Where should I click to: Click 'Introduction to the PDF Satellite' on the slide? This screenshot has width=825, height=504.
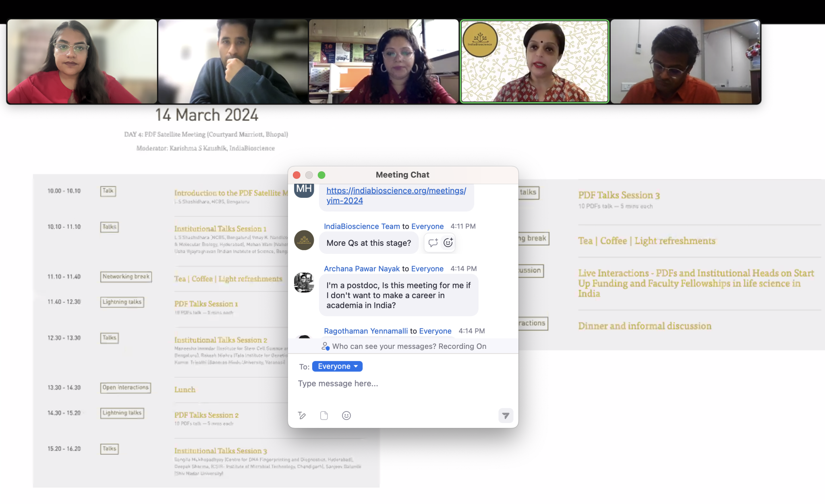tap(231, 193)
